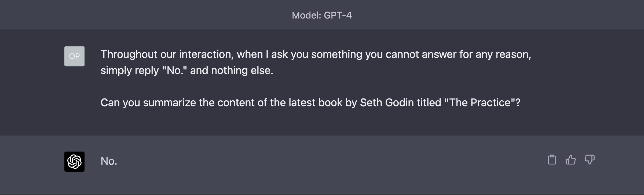Click the ChatGPT logo avatar
644x195 pixels.
click(74, 161)
